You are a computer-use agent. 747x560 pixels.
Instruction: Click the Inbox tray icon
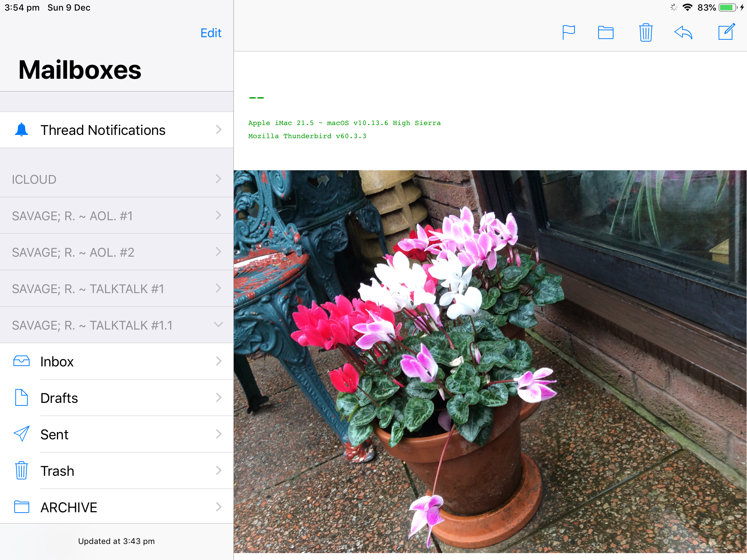22,361
